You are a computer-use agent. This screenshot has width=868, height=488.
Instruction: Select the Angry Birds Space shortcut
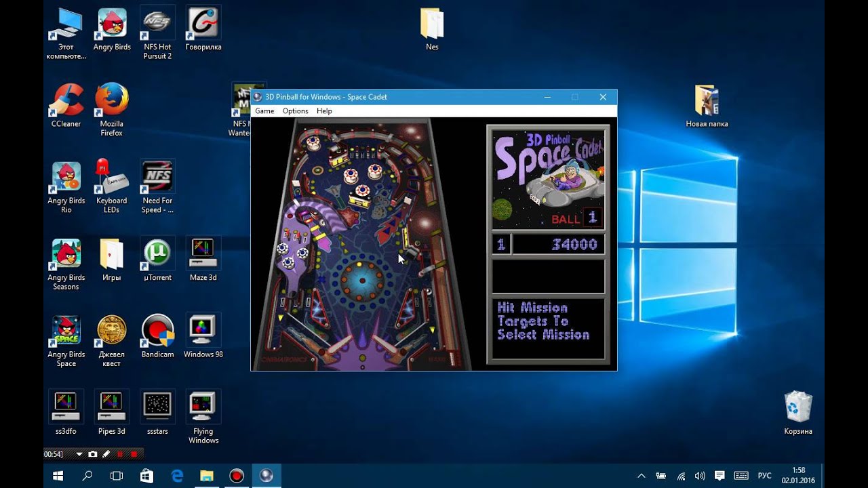click(x=66, y=340)
